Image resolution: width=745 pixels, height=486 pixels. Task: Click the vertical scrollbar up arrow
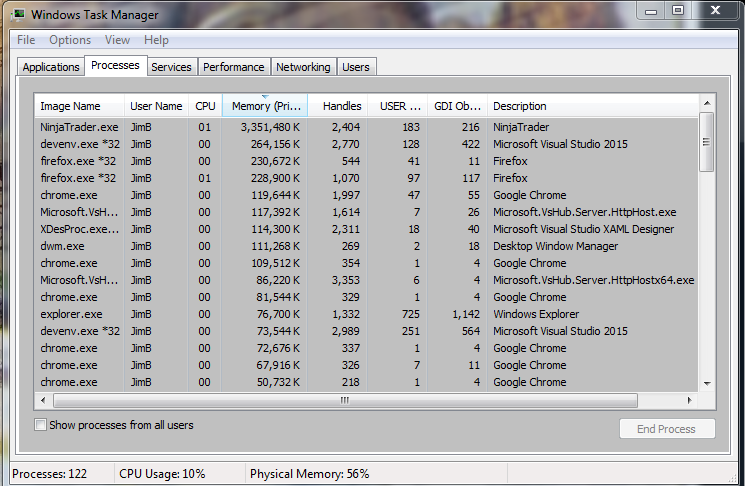706,103
